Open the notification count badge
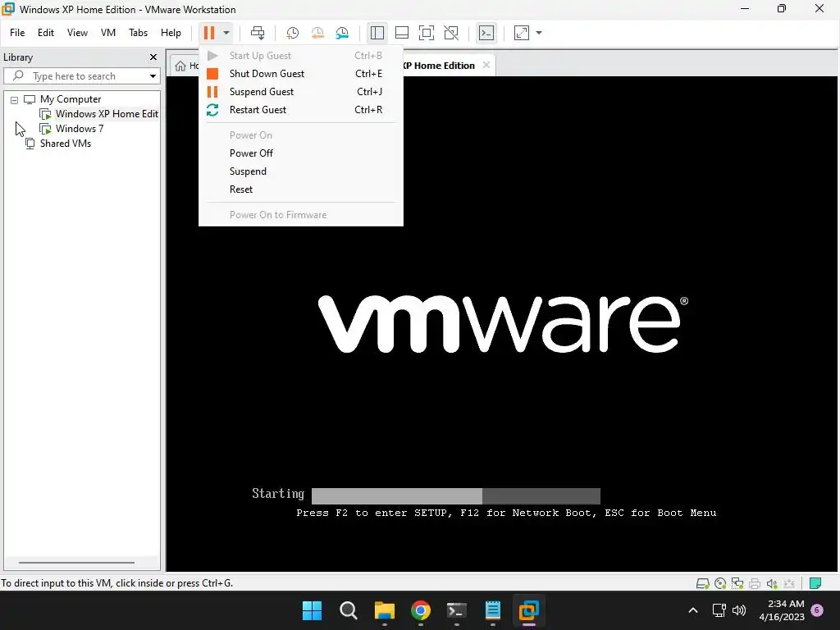Viewport: 840px width, 630px height. [817, 610]
